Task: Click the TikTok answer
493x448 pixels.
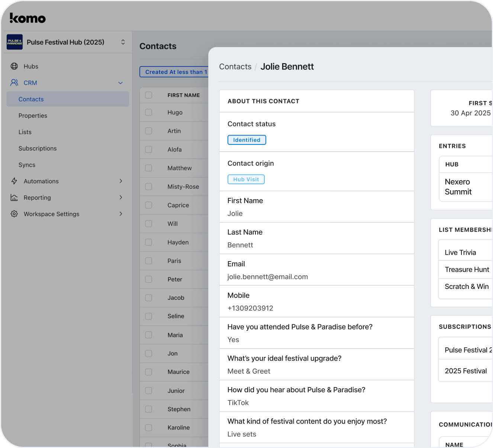Action: click(x=238, y=403)
